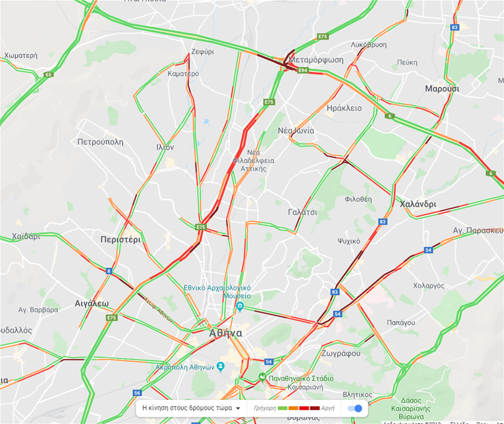Click the National Archaeological Museum icon
This screenshot has height=424, width=504.
click(x=240, y=307)
